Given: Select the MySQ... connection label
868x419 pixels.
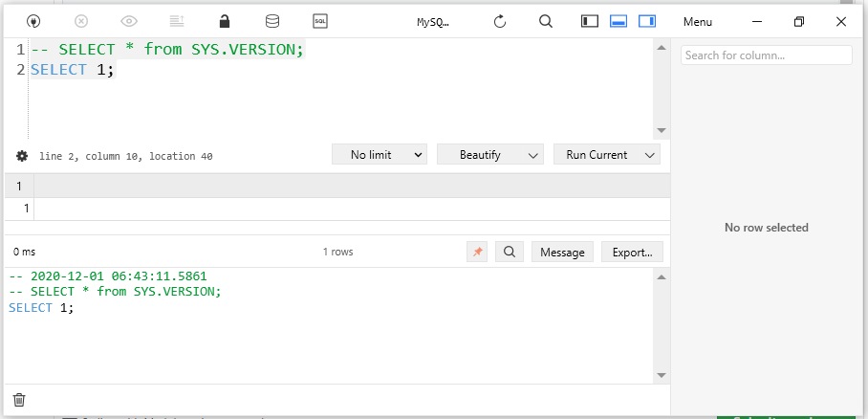Looking at the screenshot, I should coord(433,22).
